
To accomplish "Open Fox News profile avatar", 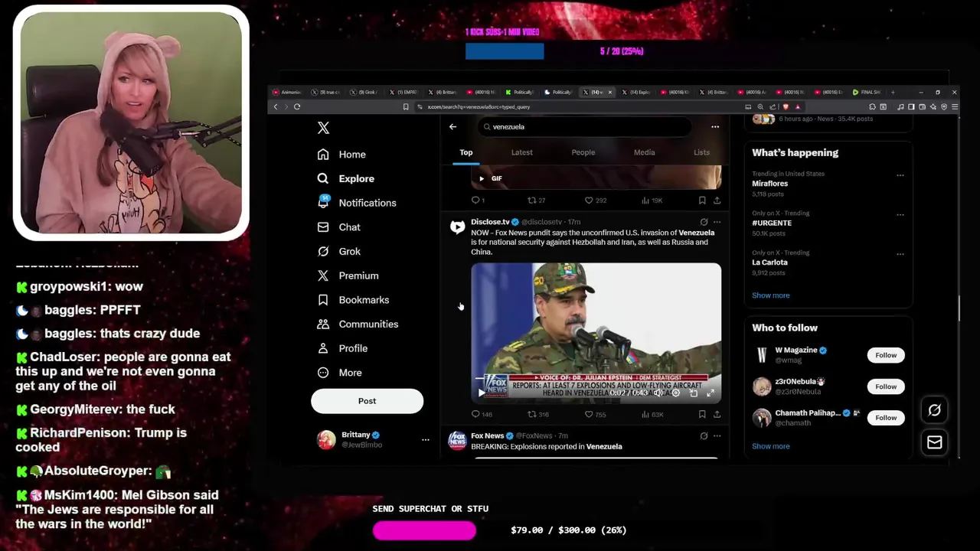I will [457, 440].
